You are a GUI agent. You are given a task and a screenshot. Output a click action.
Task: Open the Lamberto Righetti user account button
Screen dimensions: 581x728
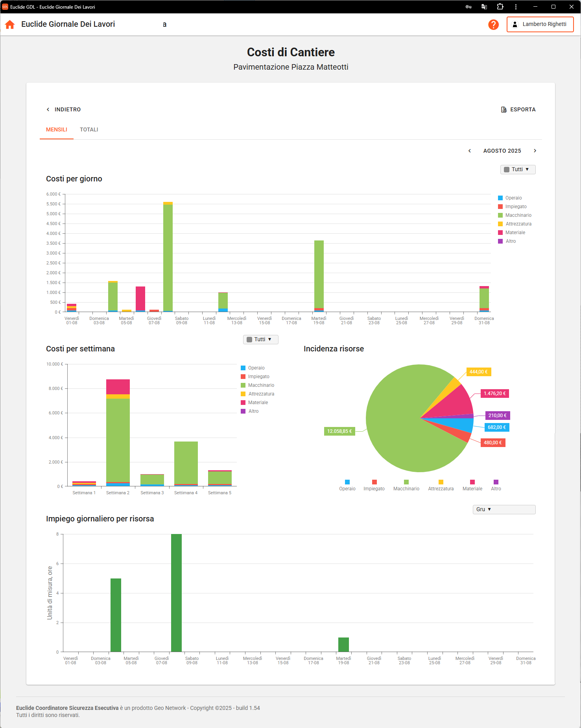pyautogui.click(x=540, y=24)
